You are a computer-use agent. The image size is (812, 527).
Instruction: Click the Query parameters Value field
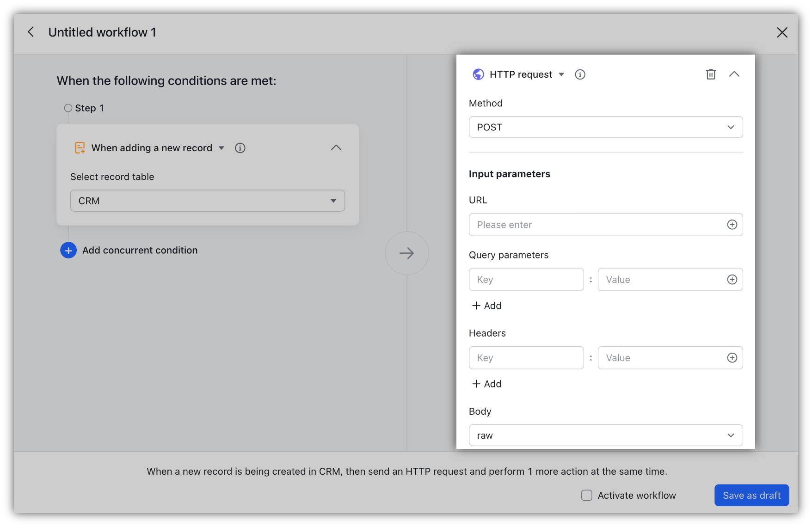[671, 280]
